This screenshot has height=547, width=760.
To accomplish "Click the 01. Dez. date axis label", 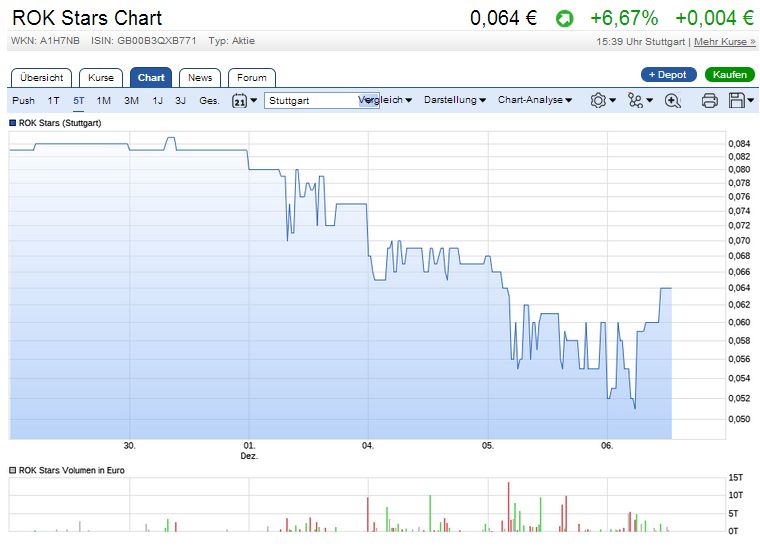I will coord(249,451).
